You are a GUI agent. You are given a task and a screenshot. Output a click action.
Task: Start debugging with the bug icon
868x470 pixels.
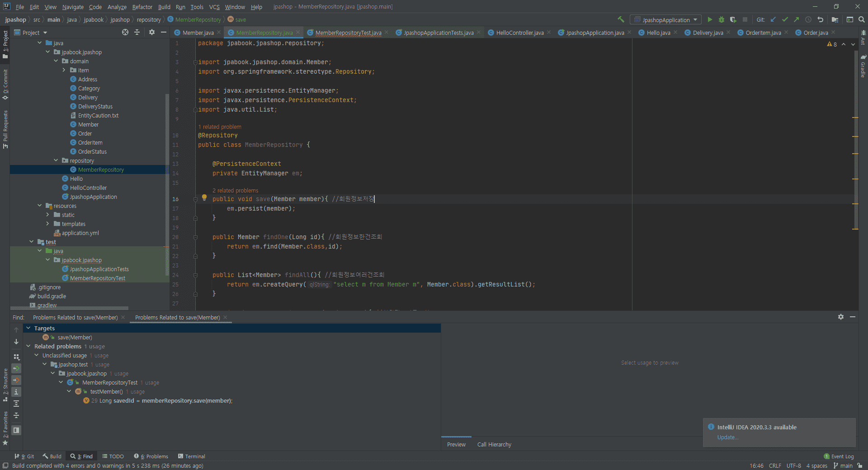(x=722, y=19)
